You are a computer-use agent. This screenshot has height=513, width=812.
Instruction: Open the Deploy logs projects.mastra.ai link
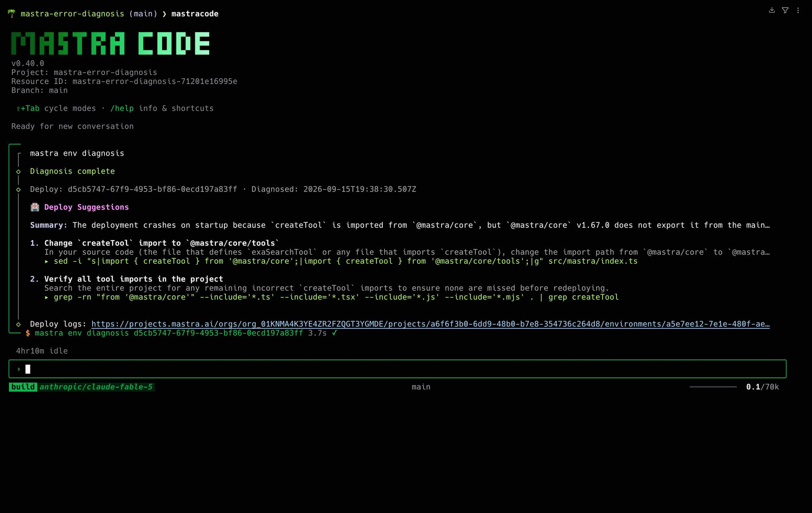point(431,324)
